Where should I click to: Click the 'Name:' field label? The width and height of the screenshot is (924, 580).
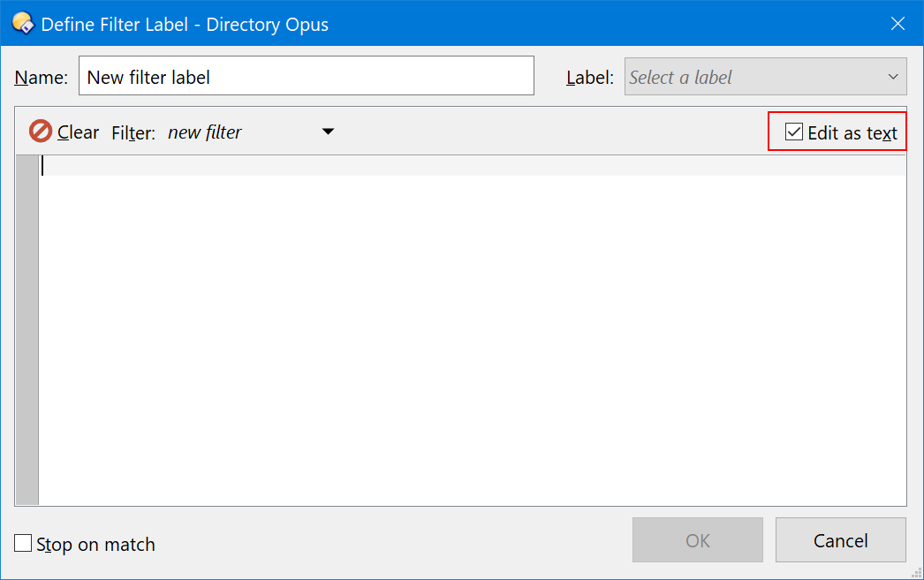pyautogui.click(x=41, y=78)
